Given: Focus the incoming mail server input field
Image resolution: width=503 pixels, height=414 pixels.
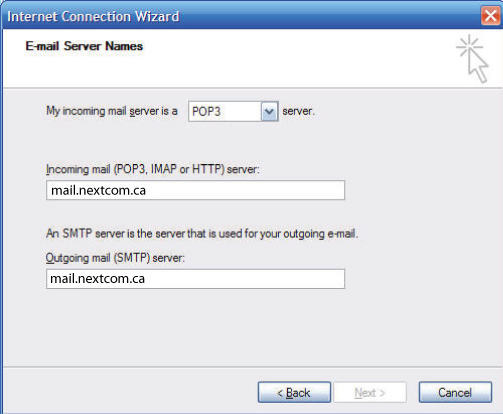Looking at the screenshot, I should click(x=195, y=190).
